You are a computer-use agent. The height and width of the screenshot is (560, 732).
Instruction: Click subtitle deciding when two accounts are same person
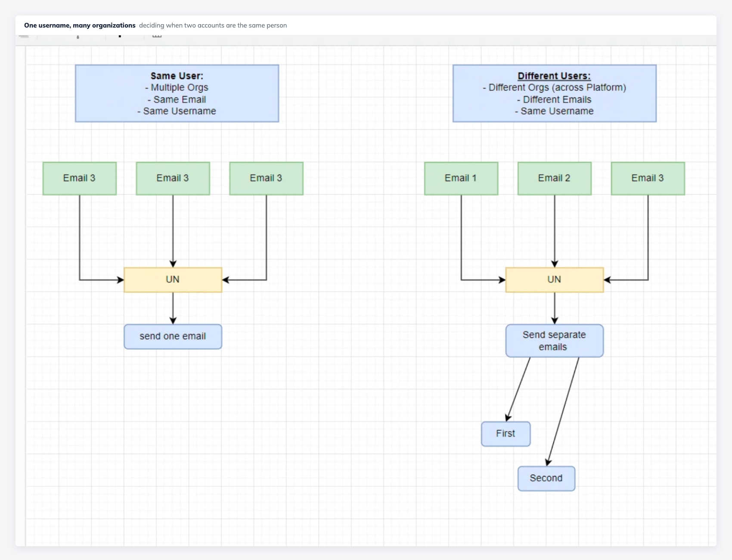(213, 25)
